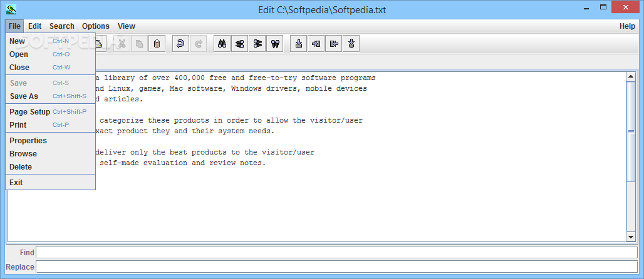Click inside the Find input field
The image size is (644, 279).
click(337, 252)
